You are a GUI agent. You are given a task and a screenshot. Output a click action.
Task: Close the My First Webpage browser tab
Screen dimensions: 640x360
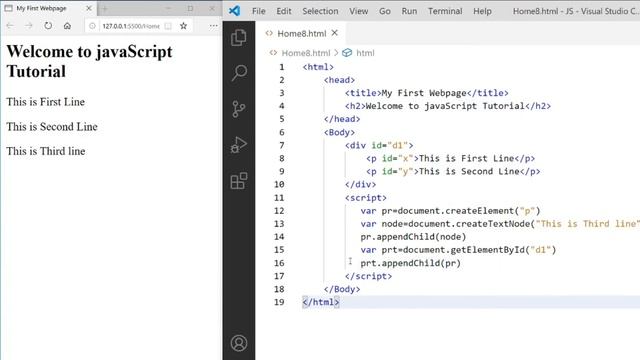point(89,8)
